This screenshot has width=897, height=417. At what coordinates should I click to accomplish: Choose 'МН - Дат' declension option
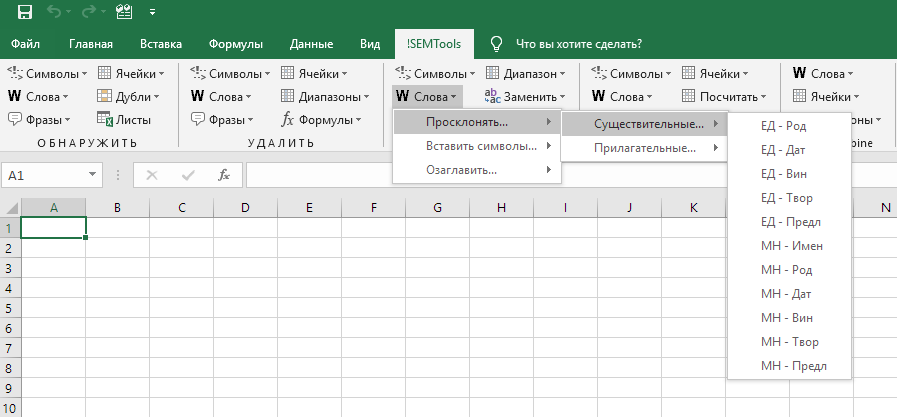coord(789,294)
